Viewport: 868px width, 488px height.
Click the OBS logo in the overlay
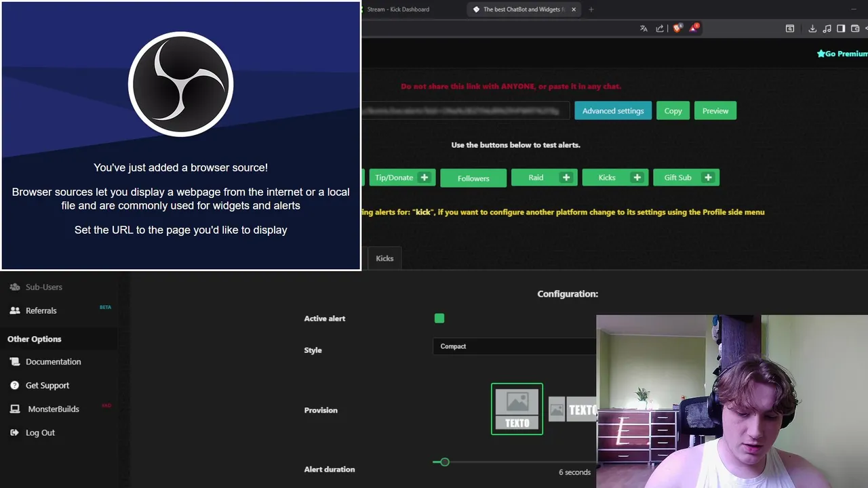(181, 84)
